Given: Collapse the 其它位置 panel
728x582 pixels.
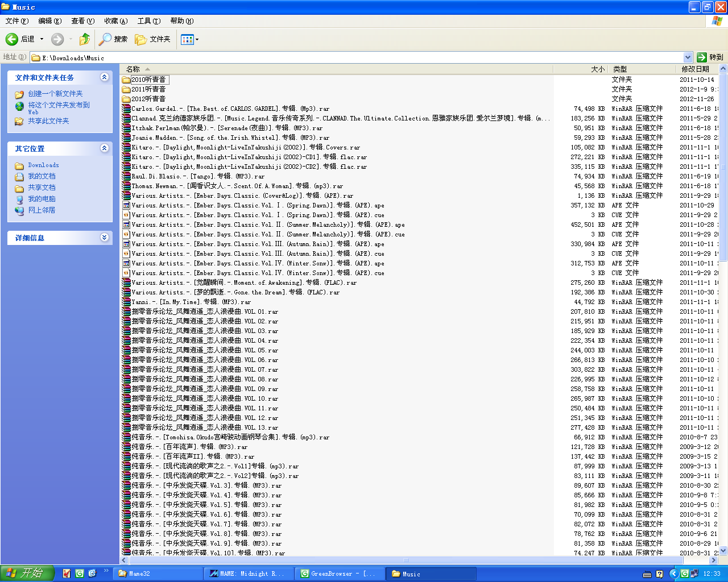Looking at the screenshot, I should [104, 148].
